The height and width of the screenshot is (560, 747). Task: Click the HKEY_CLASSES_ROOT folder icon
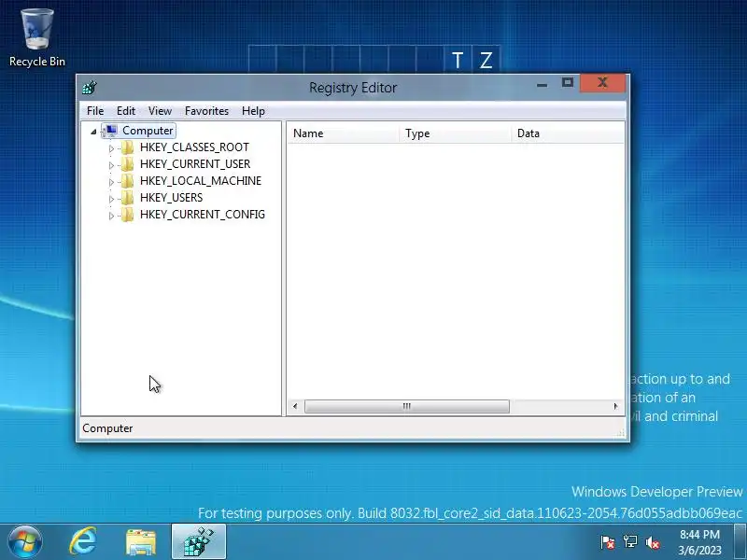tap(127, 147)
